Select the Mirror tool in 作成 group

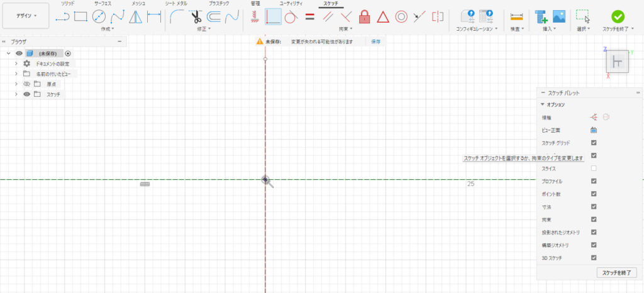coord(135,17)
